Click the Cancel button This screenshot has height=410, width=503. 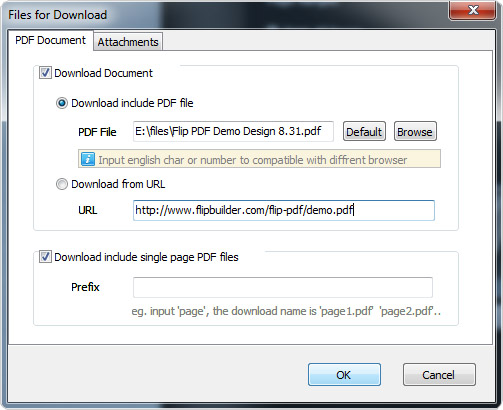(x=439, y=375)
